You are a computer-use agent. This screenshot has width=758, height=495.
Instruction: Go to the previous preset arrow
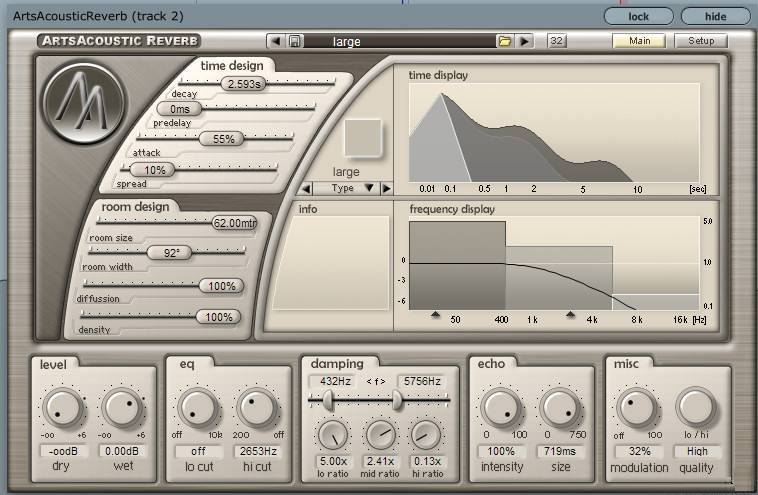point(276,41)
